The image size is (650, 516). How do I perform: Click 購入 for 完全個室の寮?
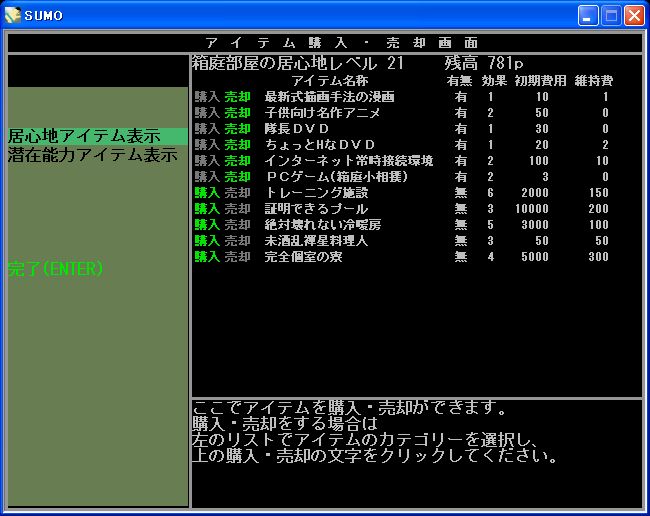click(206, 257)
